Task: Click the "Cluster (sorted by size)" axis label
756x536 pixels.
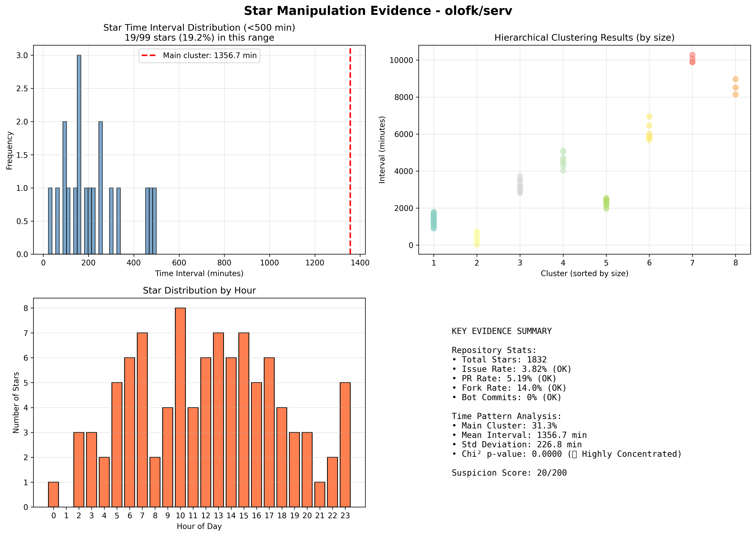Action: click(584, 273)
